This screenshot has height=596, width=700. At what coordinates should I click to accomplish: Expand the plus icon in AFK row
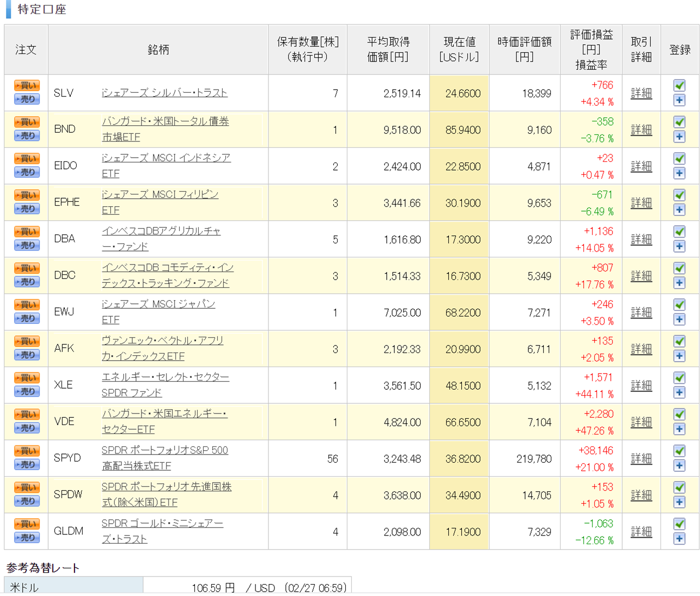679,356
